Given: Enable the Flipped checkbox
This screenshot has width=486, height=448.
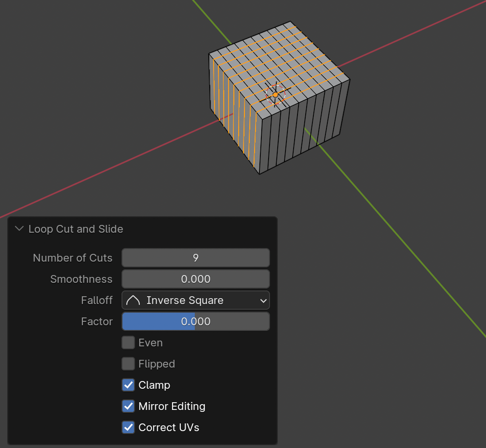Looking at the screenshot, I should pyautogui.click(x=128, y=364).
